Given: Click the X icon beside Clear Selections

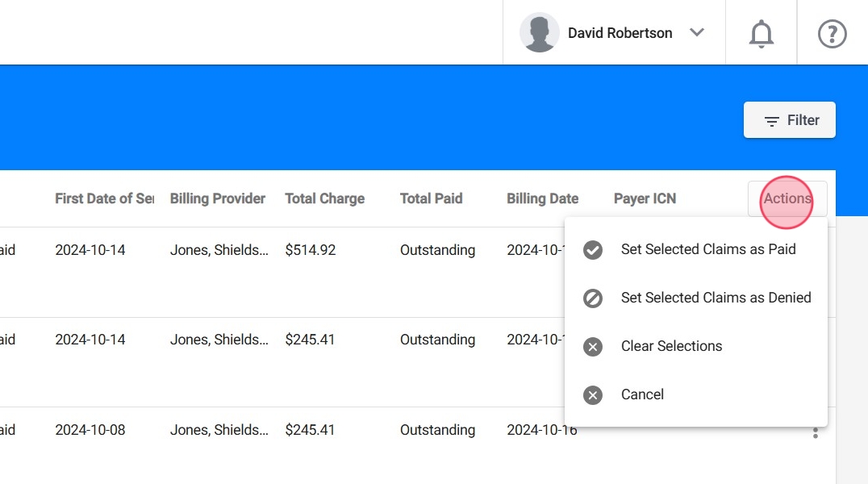Looking at the screenshot, I should [x=593, y=347].
